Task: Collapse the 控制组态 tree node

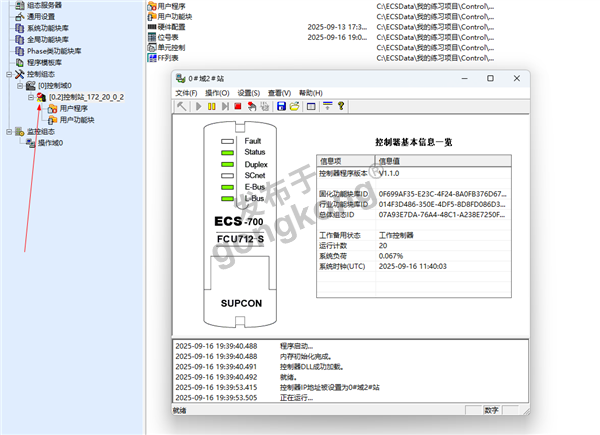Action: pyautogui.click(x=9, y=74)
